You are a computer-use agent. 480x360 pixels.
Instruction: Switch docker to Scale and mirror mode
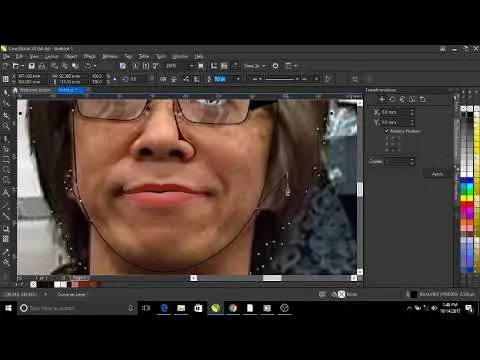pyautogui.click(x=402, y=99)
